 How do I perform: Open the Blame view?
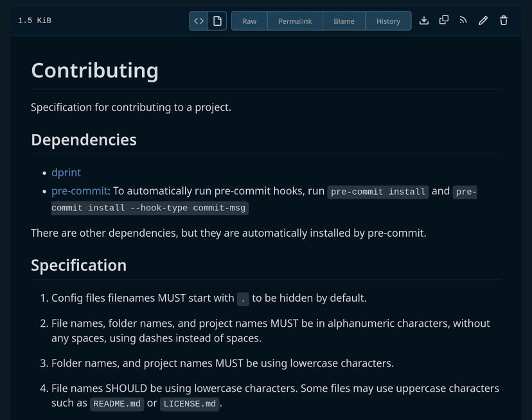coord(344,21)
